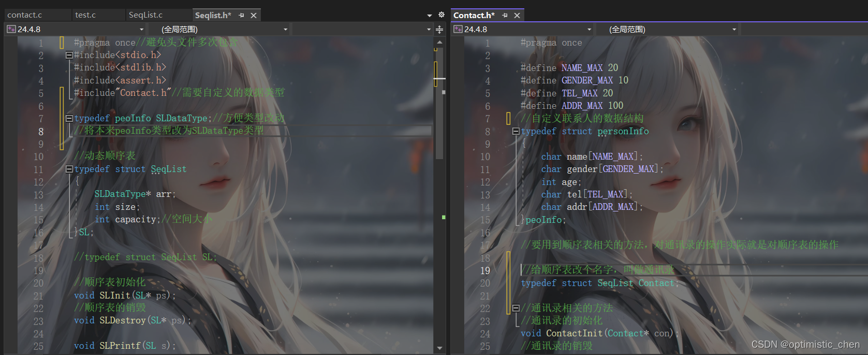Viewport: 868px width, 355px height.
Task: Click line number 8 in Seqlist.h
Action: pyautogui.click(x=41, y=132)
